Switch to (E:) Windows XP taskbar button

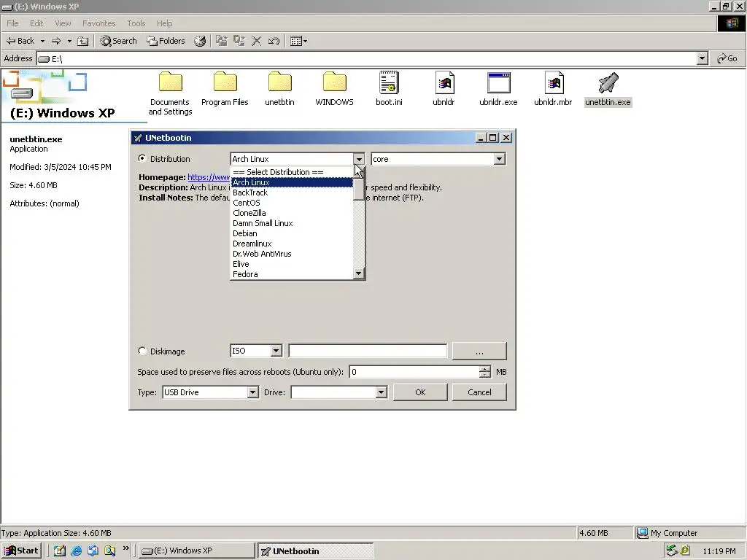(x=197, y=551)
